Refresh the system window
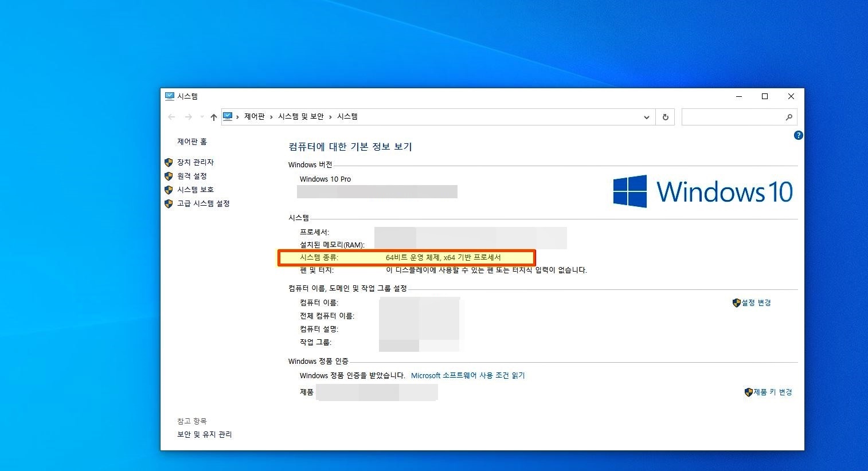868x471 pixels. (665, 117)
